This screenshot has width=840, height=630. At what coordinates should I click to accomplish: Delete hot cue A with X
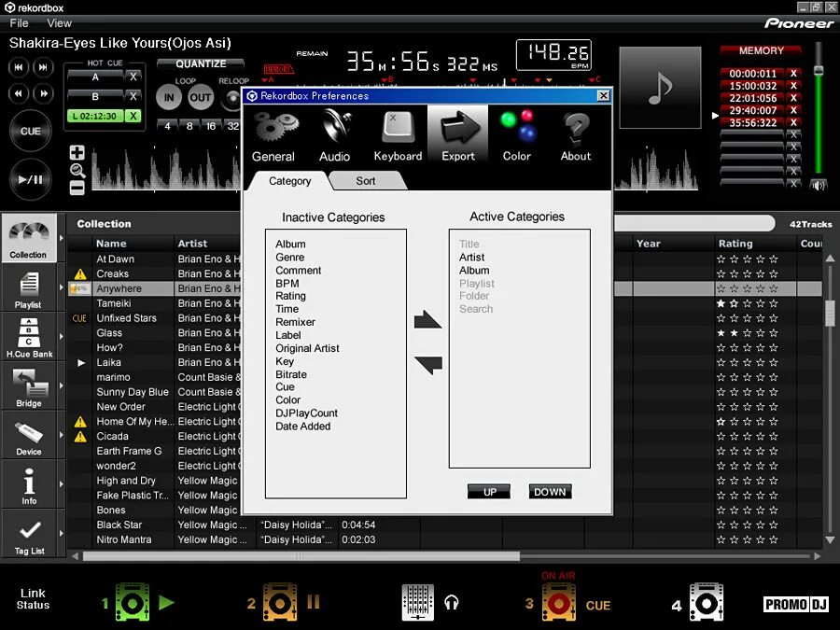tap(133, 77)
